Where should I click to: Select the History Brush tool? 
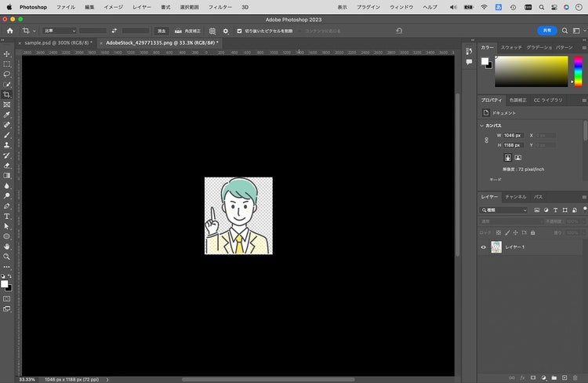pyautogui.click(x=7, y=155)
